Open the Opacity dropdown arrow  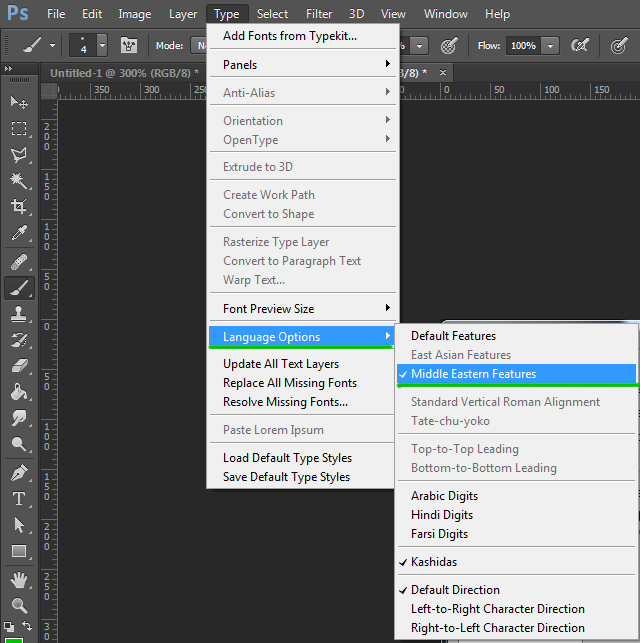tap(419, 46)
